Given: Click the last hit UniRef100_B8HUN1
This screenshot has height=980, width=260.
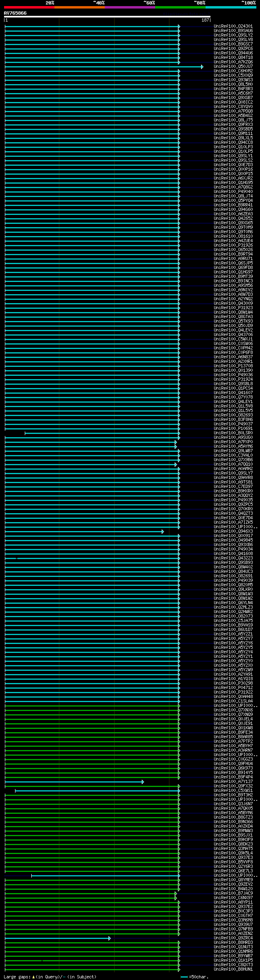Looking at the screenshot, I should pos(233,969).
